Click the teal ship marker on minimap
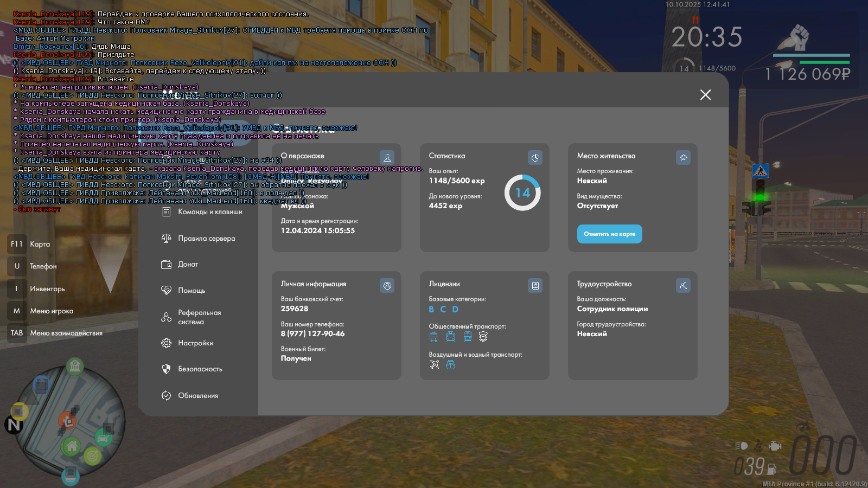868x488 pixels. [x=70, y=476]
